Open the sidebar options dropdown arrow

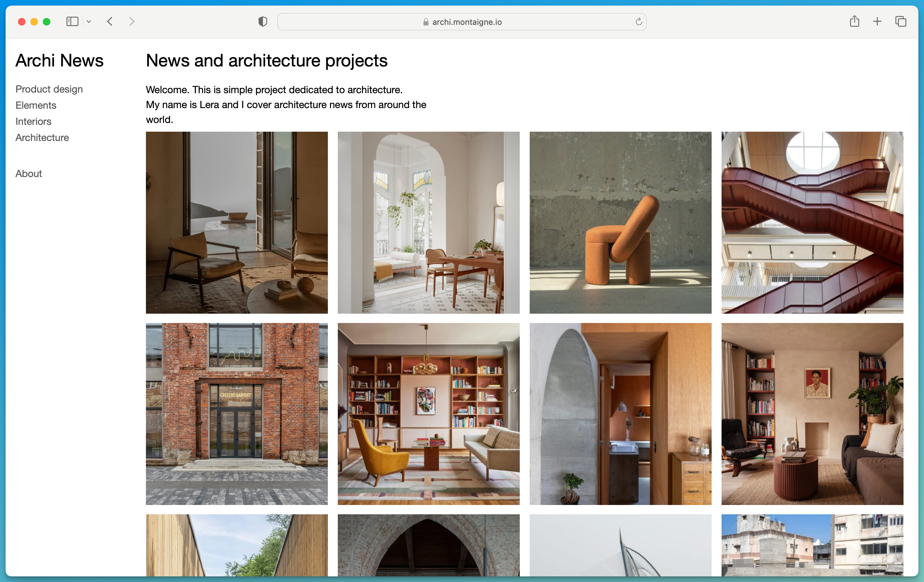click(x=88, y=21)
